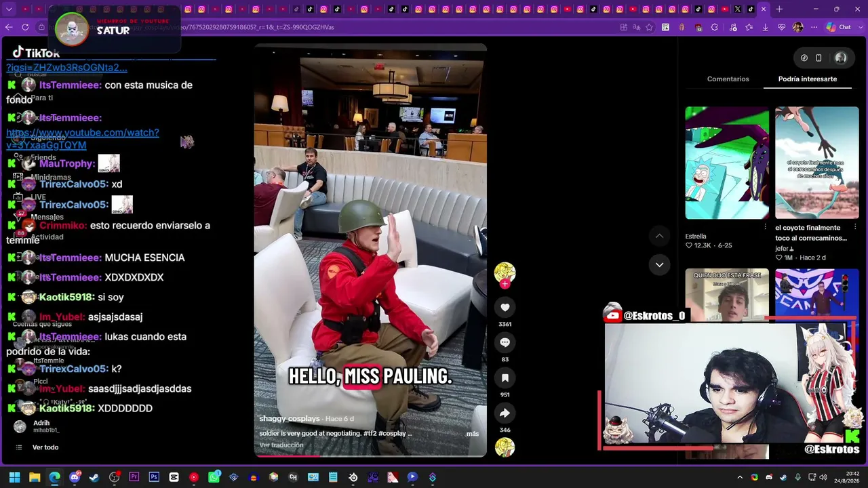
Task: Open the YouTube link in chat
Action: pos(83,139)
